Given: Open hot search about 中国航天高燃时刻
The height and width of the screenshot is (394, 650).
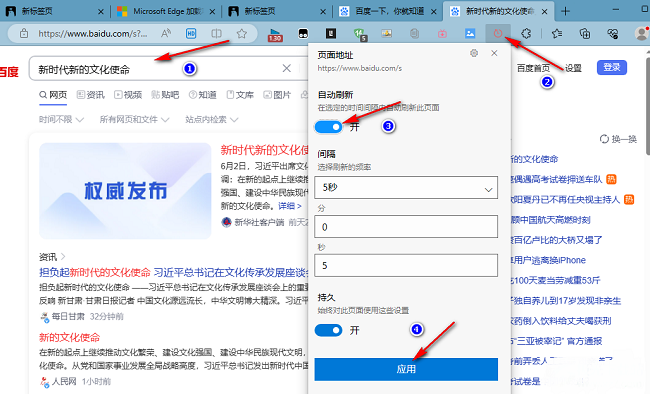Looking at the screenshot, I should point(551,220).
